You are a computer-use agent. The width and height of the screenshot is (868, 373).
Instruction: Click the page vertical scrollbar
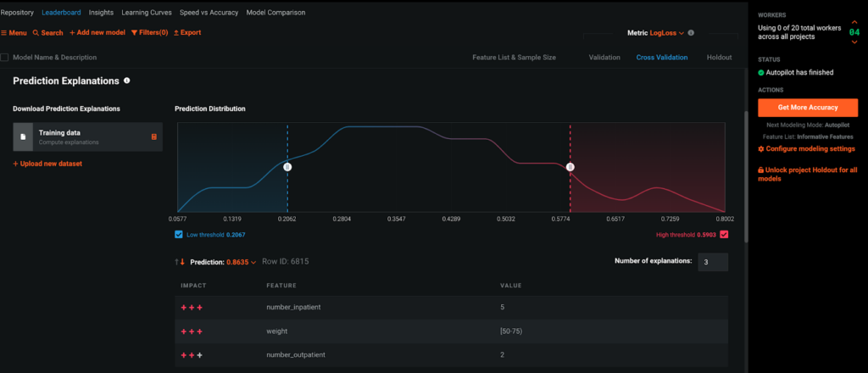click(x=746, y=177)
